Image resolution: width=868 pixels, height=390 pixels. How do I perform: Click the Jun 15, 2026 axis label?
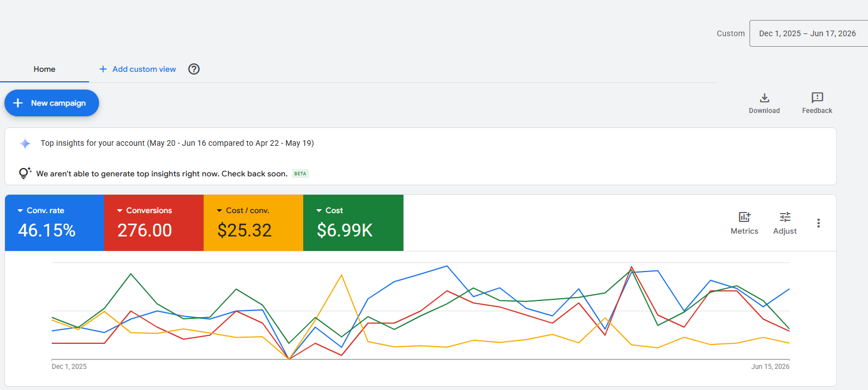click(x=771, y=367)
